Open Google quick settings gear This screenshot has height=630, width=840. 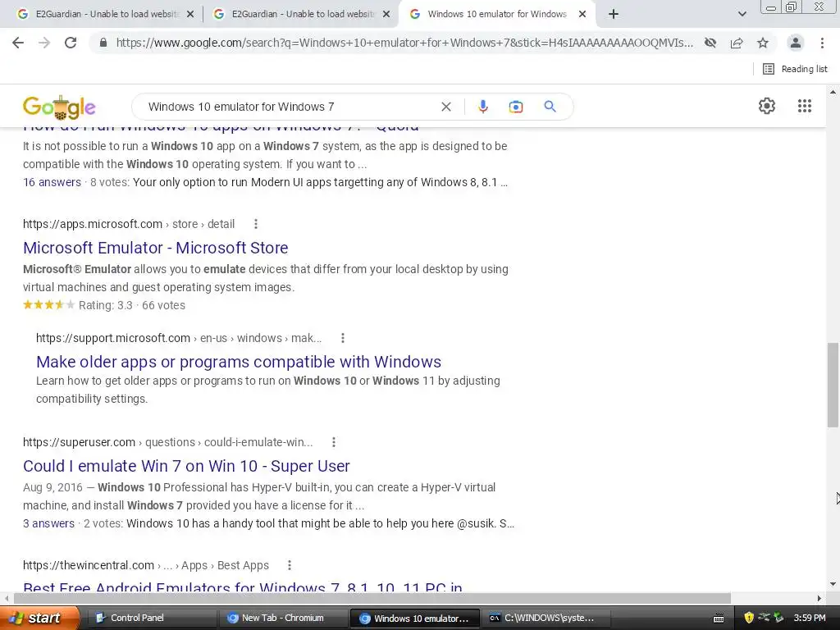(767, 106)
